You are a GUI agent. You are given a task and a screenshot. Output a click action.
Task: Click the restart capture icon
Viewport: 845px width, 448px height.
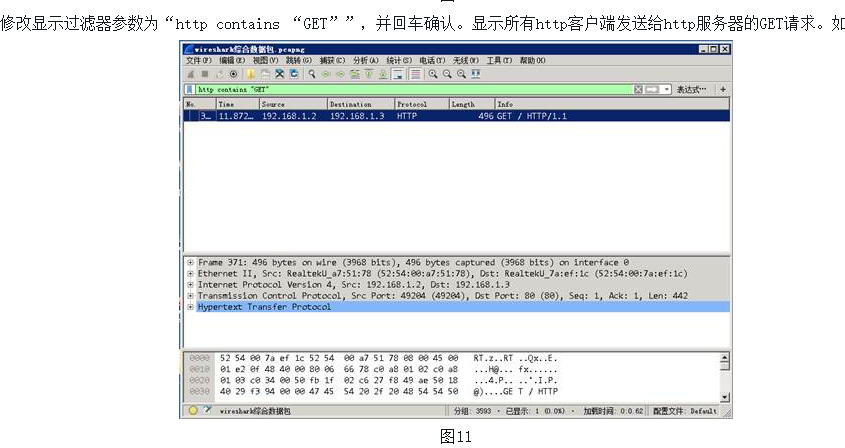click(x=220, y=74)
